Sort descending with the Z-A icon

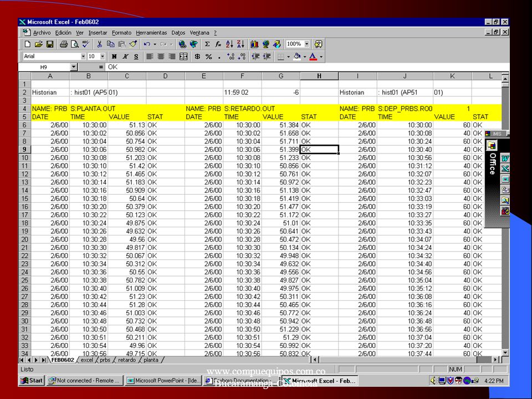pyautogui.click(x=241, y=44)
